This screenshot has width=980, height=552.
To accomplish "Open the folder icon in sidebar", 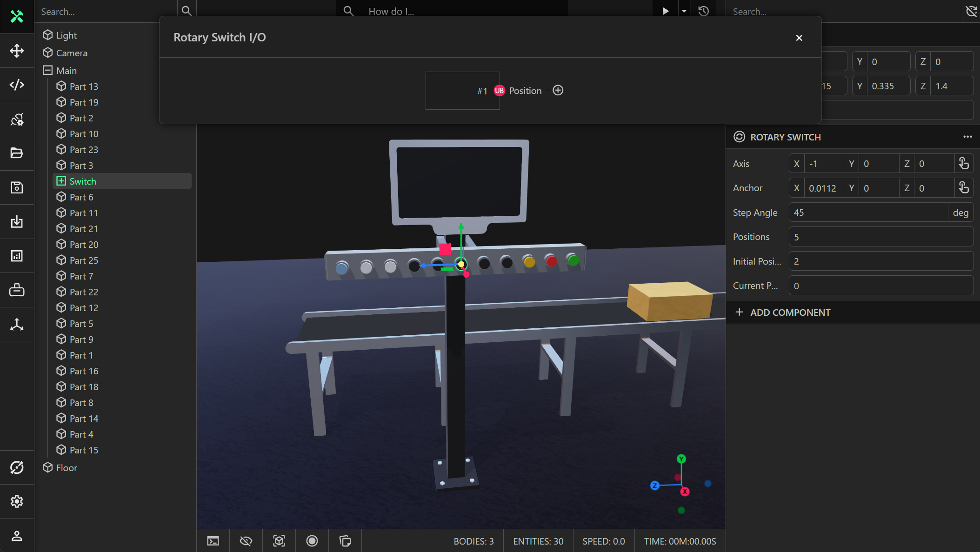I will coord(17,153).
